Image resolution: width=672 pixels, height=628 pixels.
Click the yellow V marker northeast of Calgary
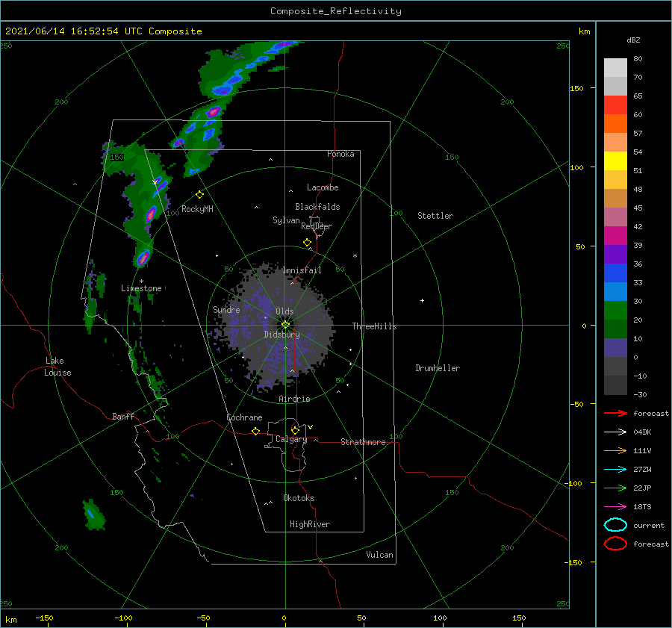(311, 427)
